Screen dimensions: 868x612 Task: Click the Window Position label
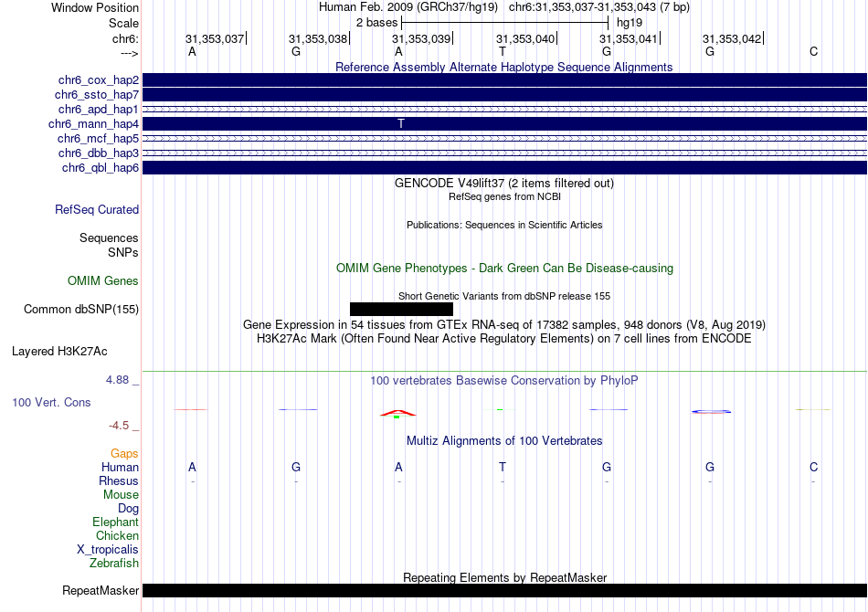(x=95, y=7)
